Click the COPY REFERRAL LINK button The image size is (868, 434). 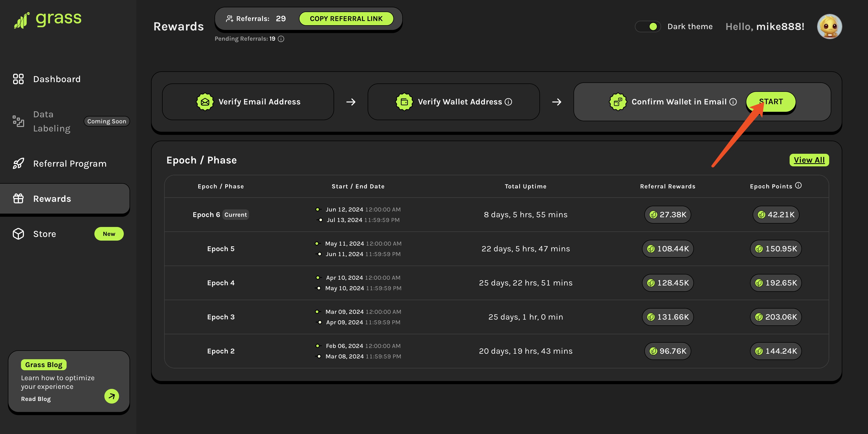point(346,19)
